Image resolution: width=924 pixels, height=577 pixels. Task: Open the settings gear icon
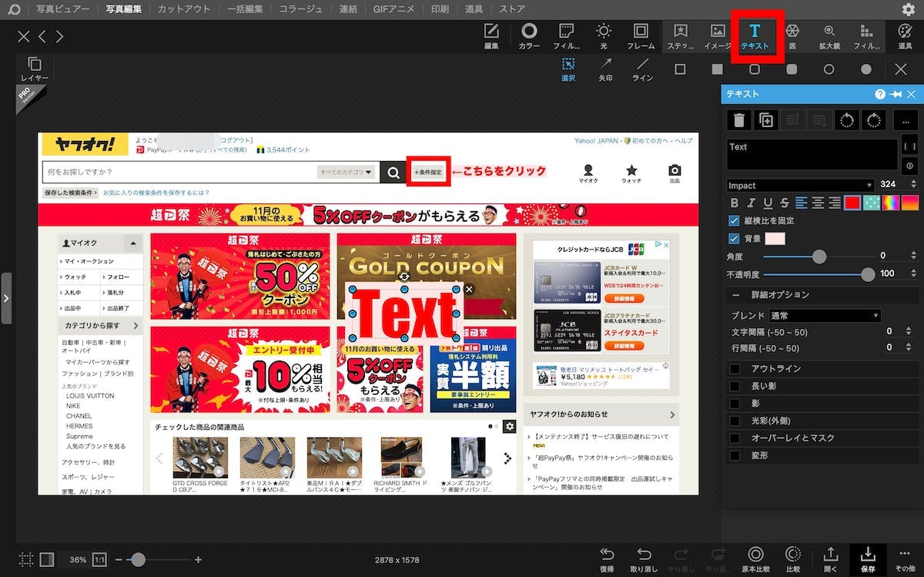[x=909, y=10]
